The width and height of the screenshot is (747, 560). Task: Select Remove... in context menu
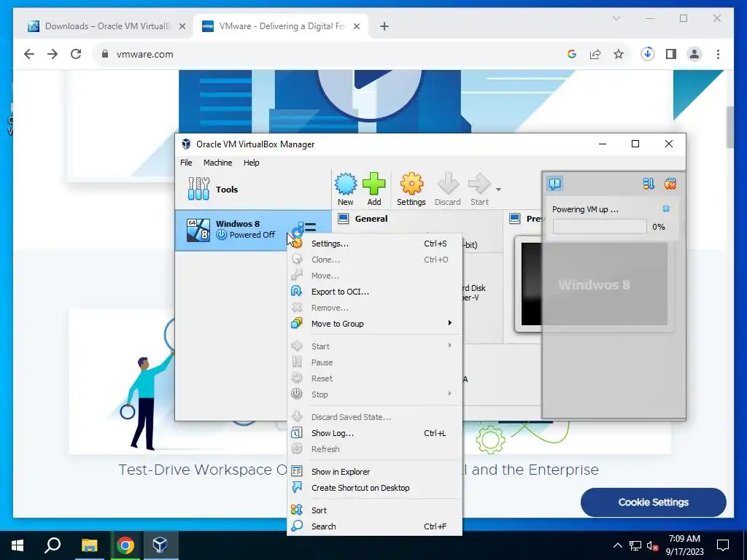coord(374,308)
